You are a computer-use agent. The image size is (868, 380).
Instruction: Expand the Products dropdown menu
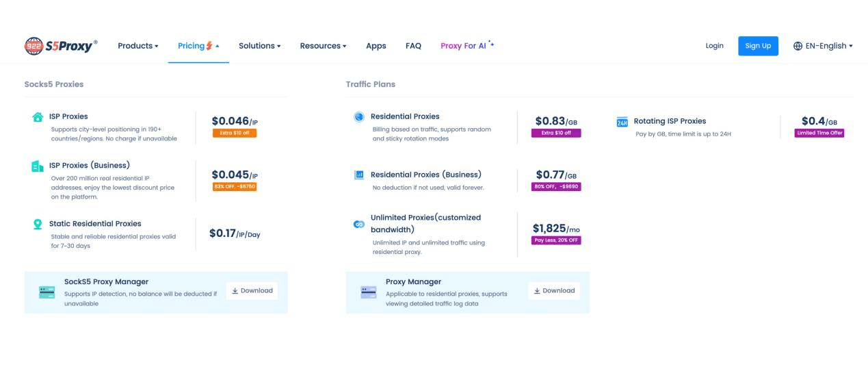[x=137, y=46]
